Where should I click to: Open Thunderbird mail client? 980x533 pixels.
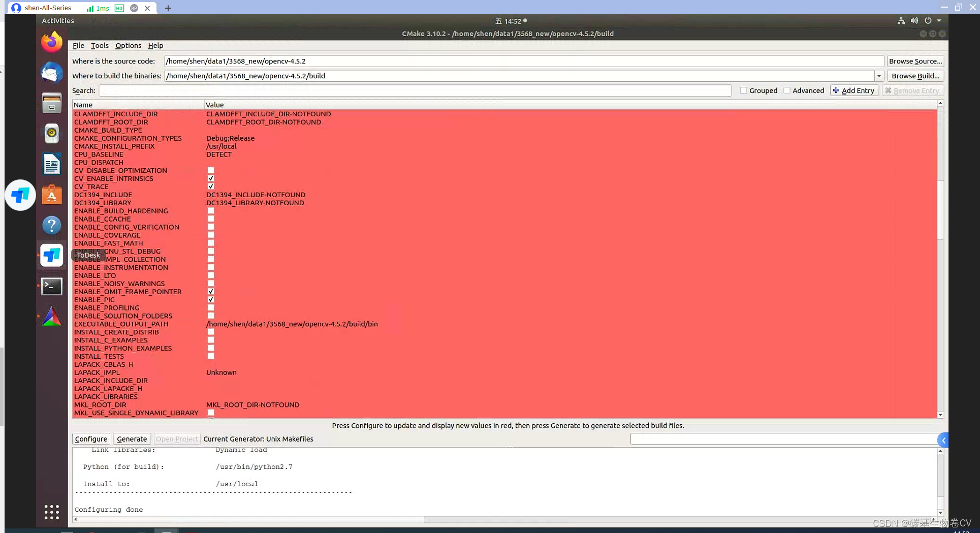coord(51,73)
